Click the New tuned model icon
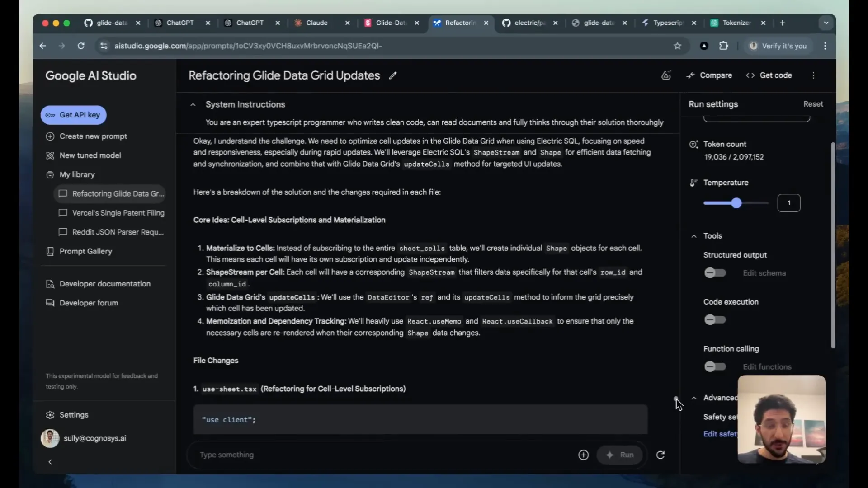The image size is (868, 488). pos(50,155)
